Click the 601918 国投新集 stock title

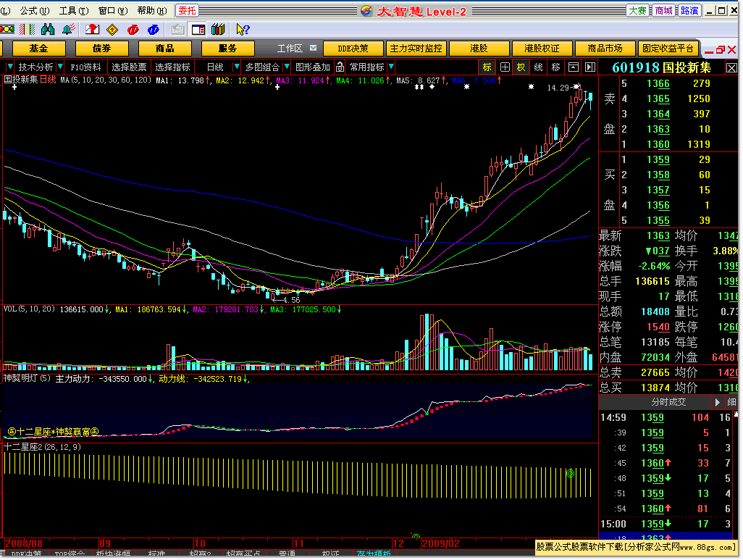[661, 68]
